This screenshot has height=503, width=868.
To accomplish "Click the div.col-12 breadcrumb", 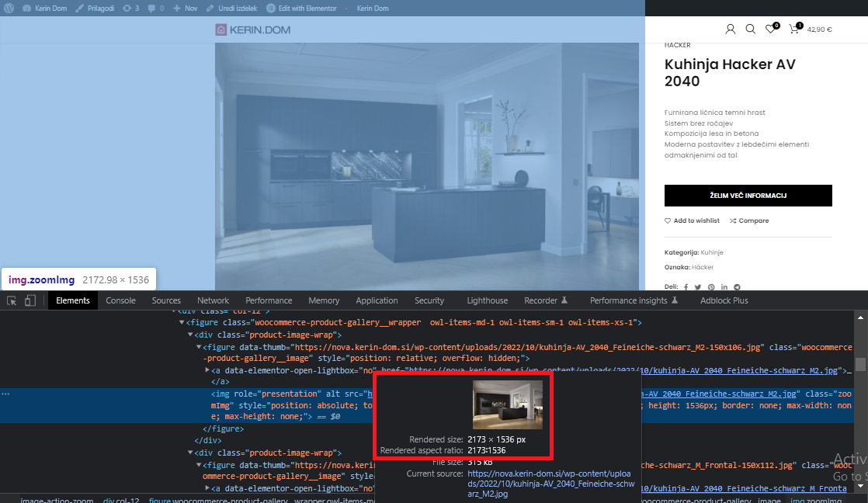I will pyautogui.click(x=120, y=500).
